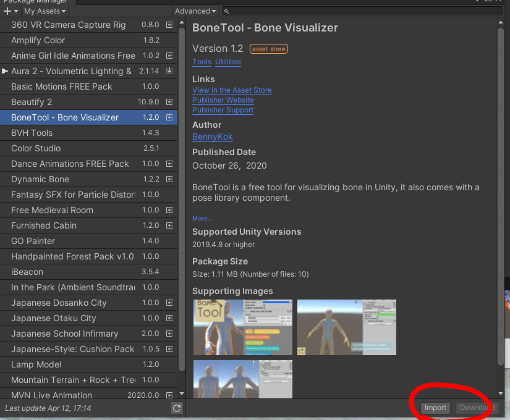Expand the More... description link
510x420 pixels.
pyautogui.click(x=203, y=219)
